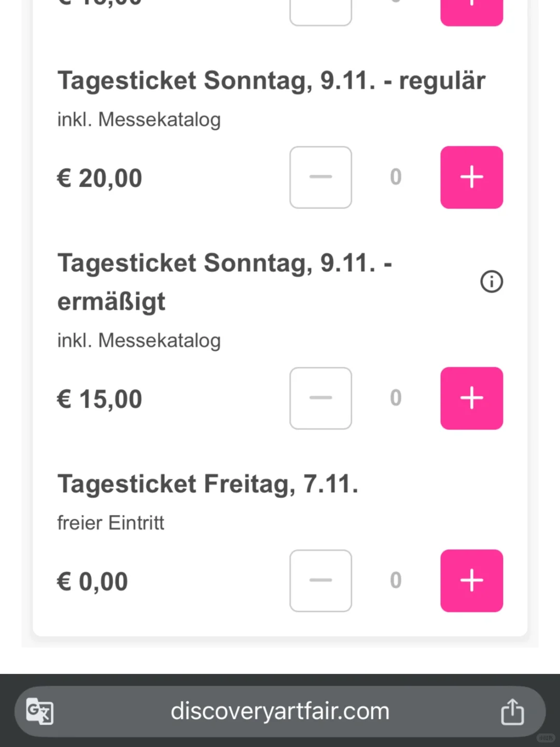Increase Sonntag regulär ticket quantity
Screen dimensions: 560x747
click(x=471, y=177)
